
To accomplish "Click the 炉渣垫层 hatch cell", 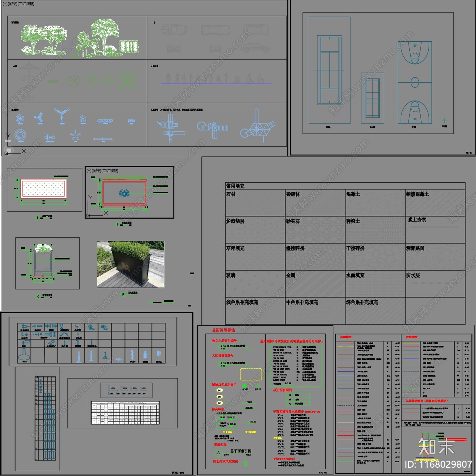I will [x=255, y=230].
